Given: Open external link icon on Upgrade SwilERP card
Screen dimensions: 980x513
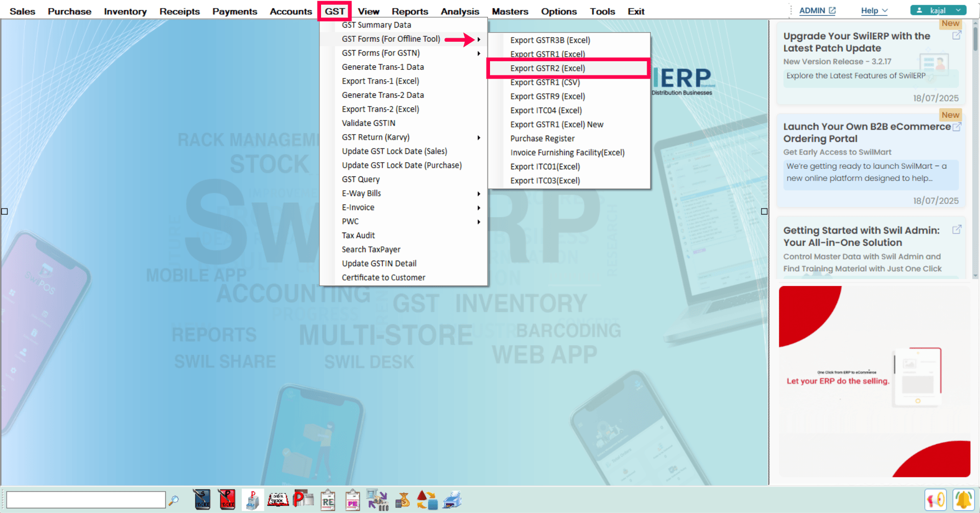Looking at the screenshot, I should click(957, 35).
